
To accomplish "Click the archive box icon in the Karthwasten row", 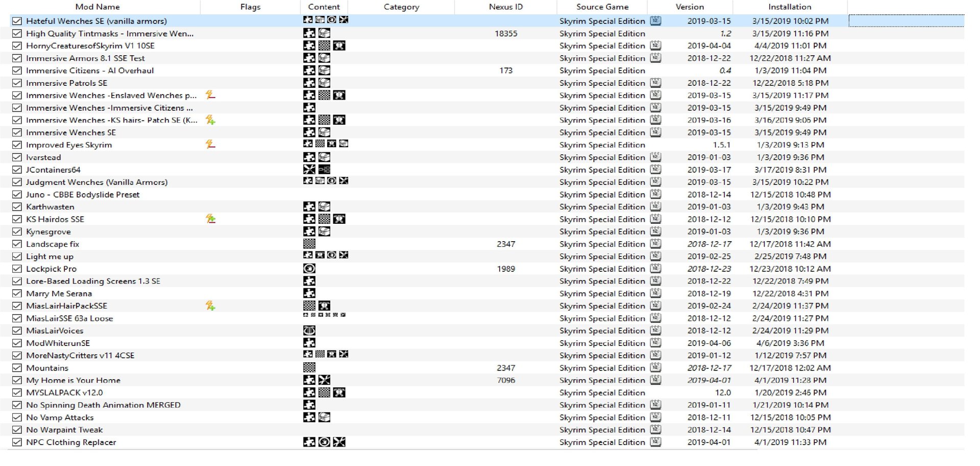I will [324, 207].
